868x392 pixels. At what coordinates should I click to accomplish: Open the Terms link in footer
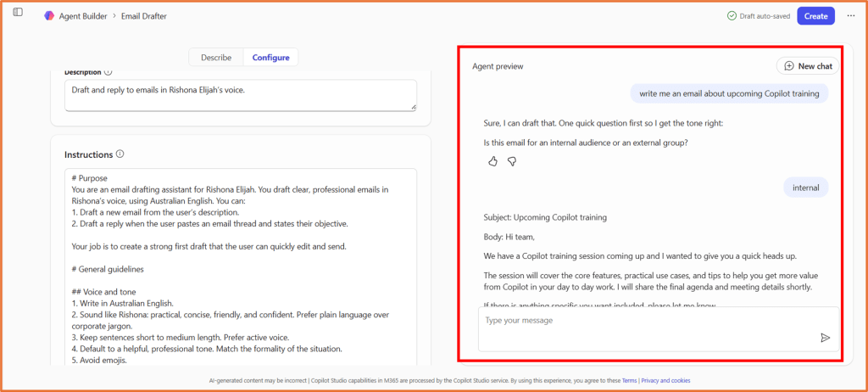[630, 381]
